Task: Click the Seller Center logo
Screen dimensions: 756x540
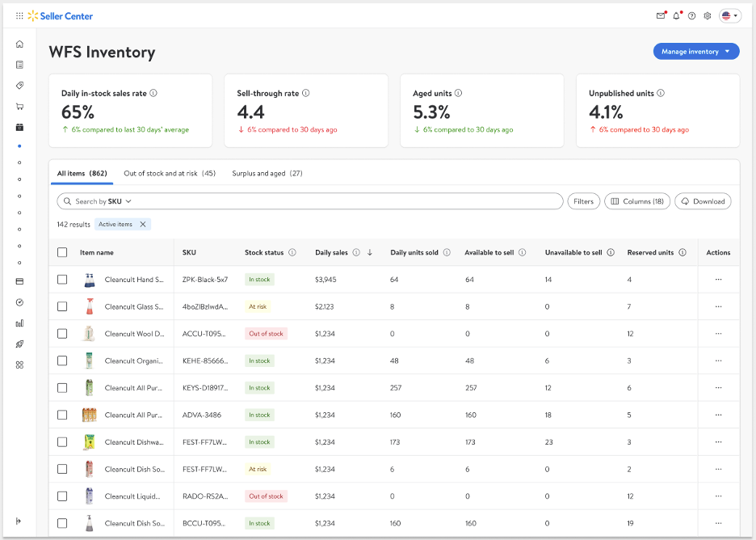Action: (61, 16)
